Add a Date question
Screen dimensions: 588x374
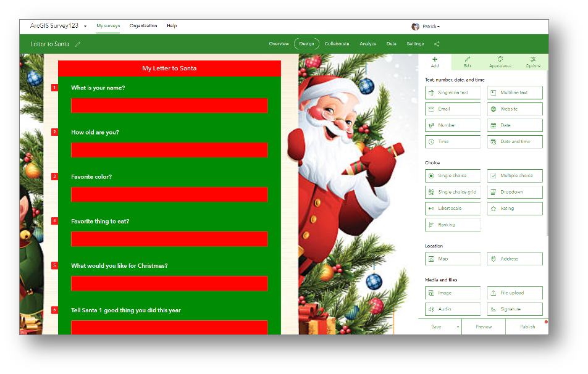(515, 125)
